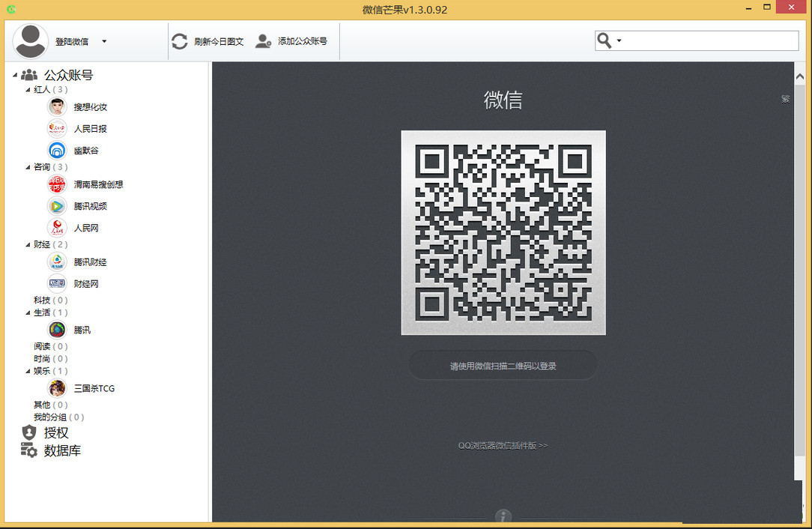Viewport: 812px width, 529px height.
Task: Click the add-account person icon
Action: click(263, 41)
